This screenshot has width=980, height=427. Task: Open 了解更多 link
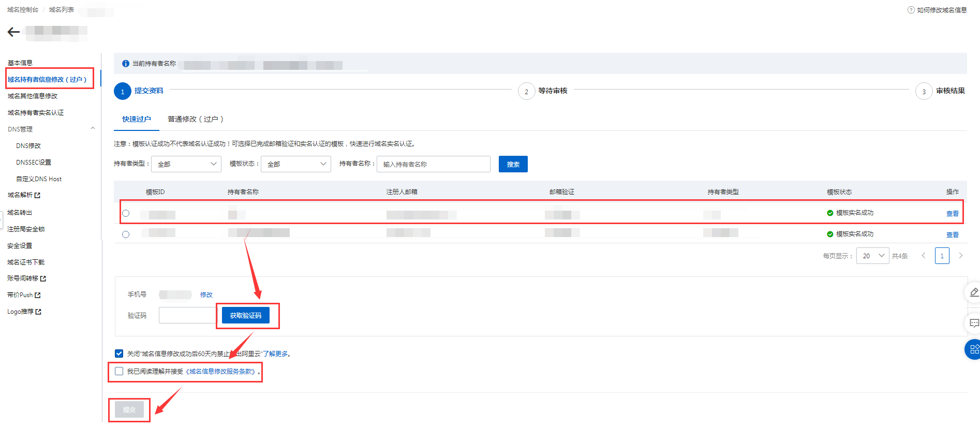tap(276, 354)
